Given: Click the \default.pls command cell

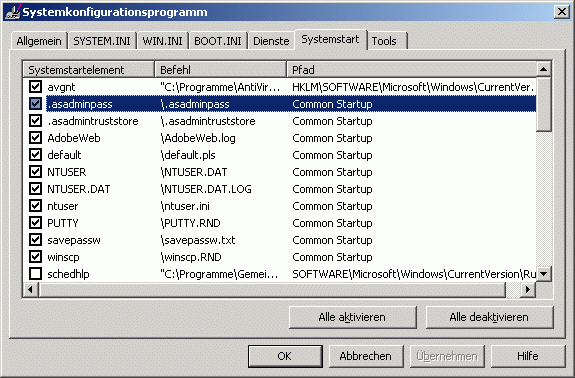Looking at the screenshot, I should [188, 155].
